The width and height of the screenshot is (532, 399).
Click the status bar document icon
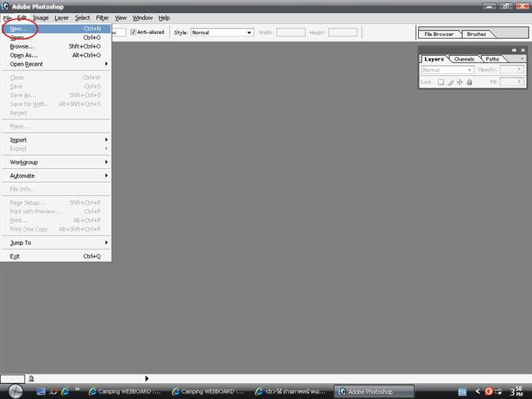pyautogui.click(x=31, y=378)
